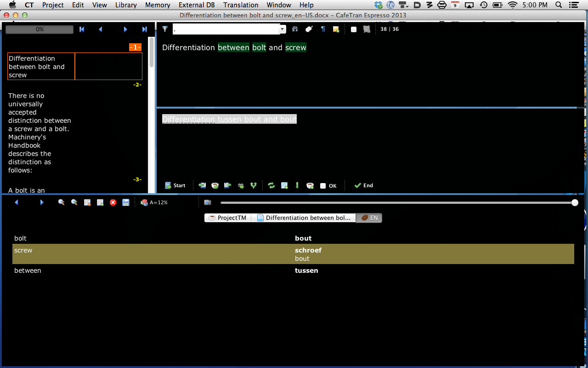Click the red delete icon in lower toolbar
This screenshot has height=368, width=588.
[x=113, y=202]
